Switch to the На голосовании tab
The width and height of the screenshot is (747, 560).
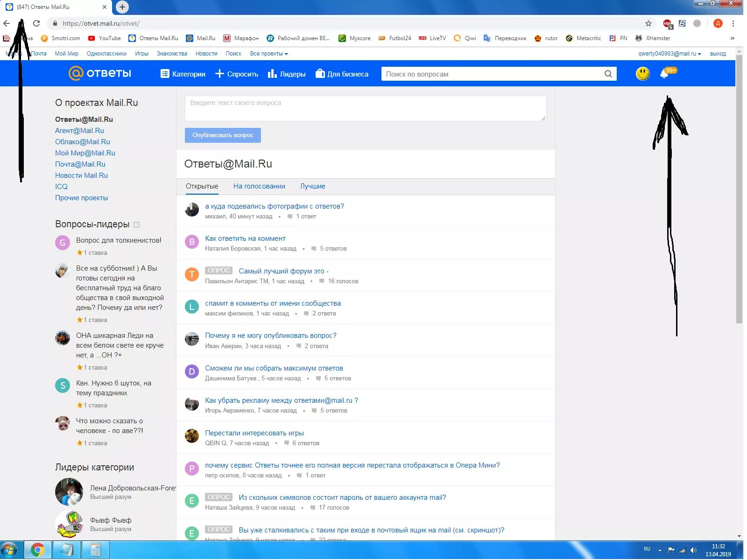[259, 186]
